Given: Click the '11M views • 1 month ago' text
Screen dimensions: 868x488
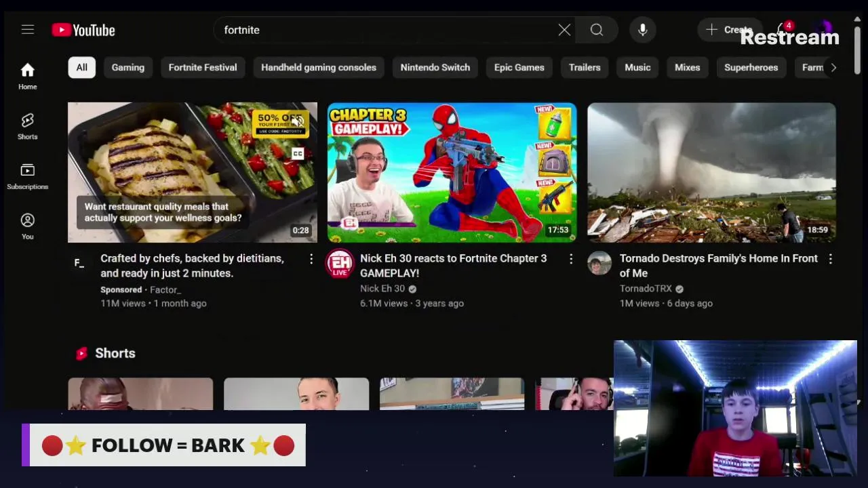Looking at the screenshot, I should point(153,304).
